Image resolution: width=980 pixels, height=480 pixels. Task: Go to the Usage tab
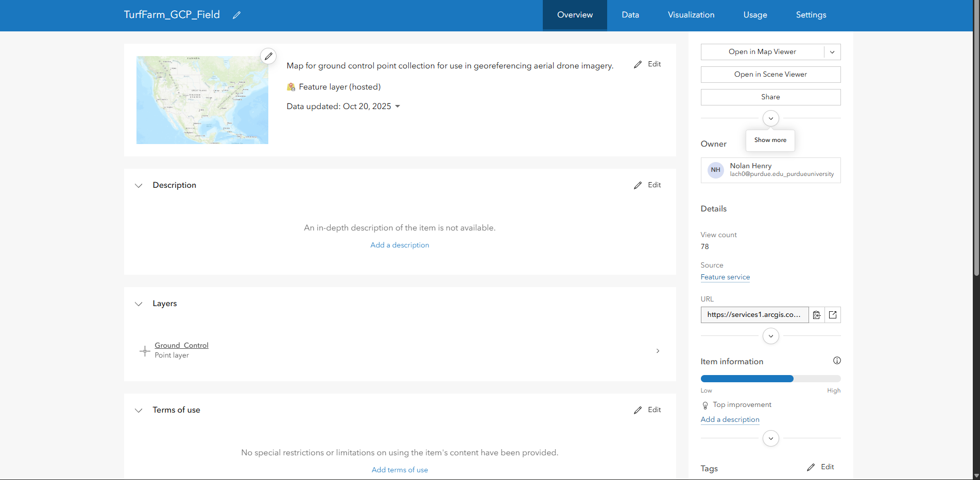tap(755, 15)
